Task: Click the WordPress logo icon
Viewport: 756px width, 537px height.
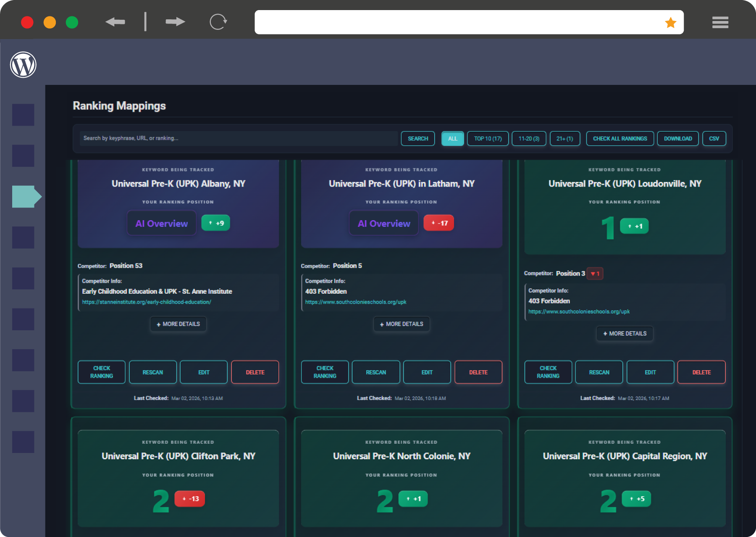Action: [23, 65]
